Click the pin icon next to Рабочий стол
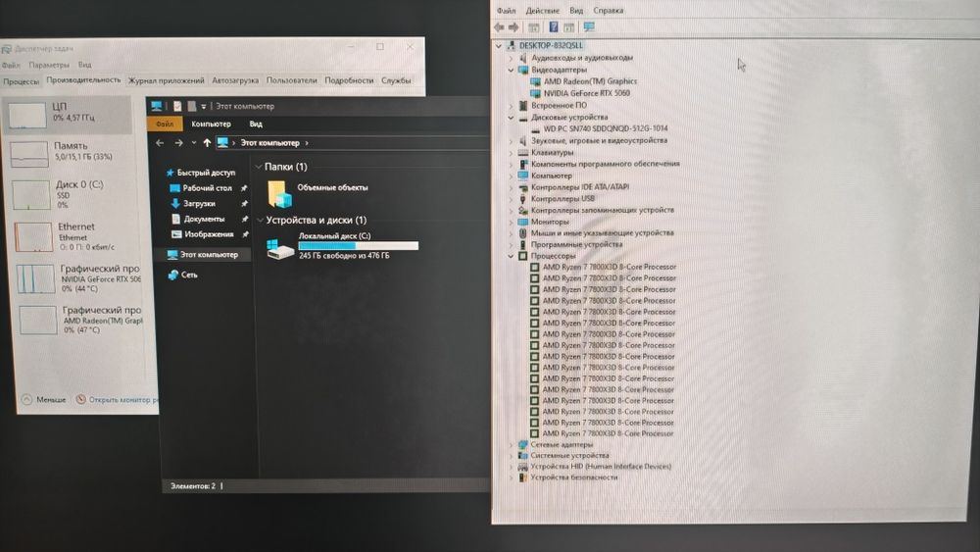980x552 pixels. tap(244, 188)
